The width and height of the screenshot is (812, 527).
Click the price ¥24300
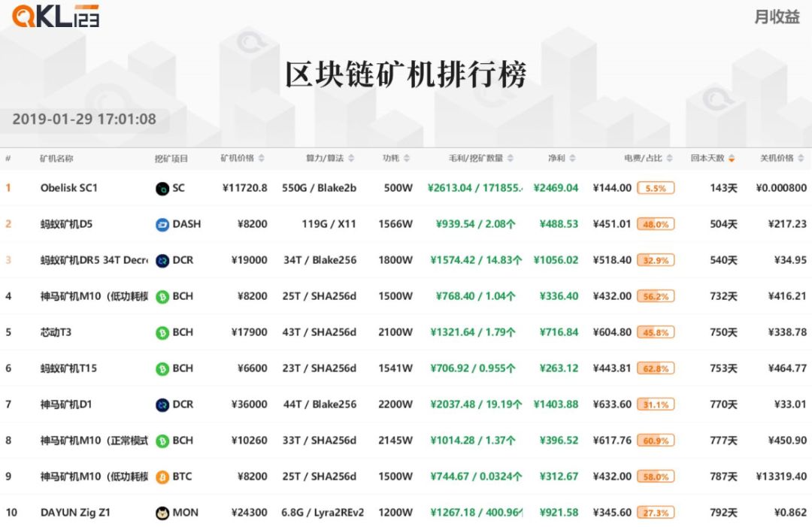click(249, 513)
